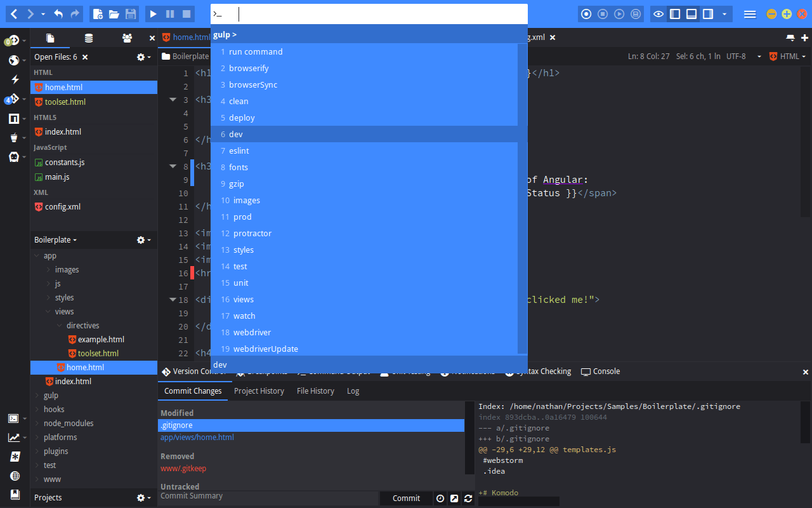Screen dimensions: 812x508
Task: Expand the styles folder
Action: [x=48, y=298]
